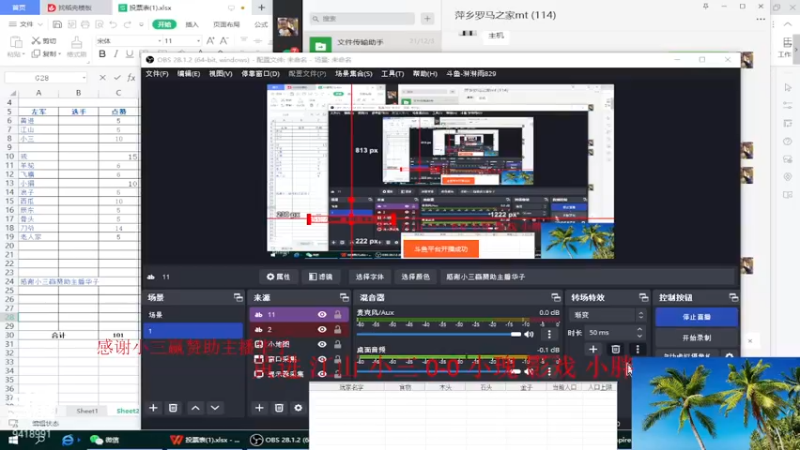The width and height of the screenshot is (800, 450).
Task: Select the 格式刷 format painter in WPS
Action: point(77,46)
